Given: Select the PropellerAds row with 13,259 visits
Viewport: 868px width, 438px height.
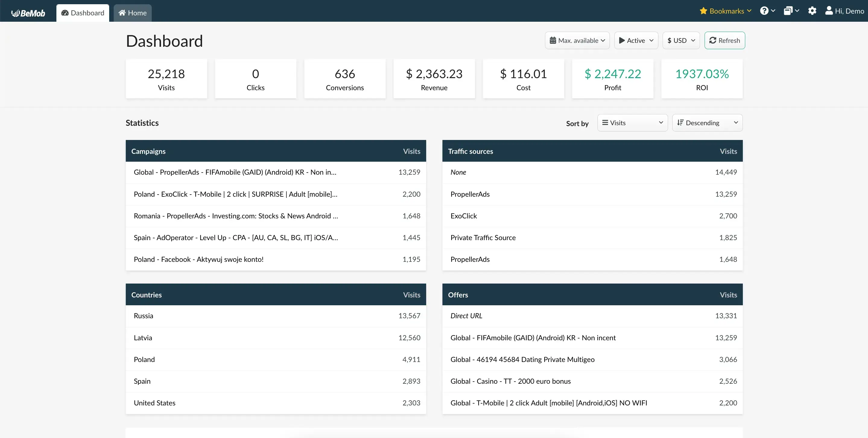Looking at the screenshot, I should click(x=593, y=194).
